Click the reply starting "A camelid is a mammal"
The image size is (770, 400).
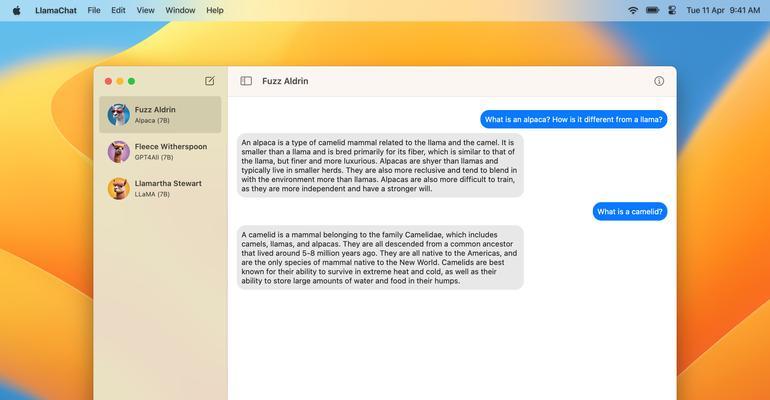pos(380,258)
